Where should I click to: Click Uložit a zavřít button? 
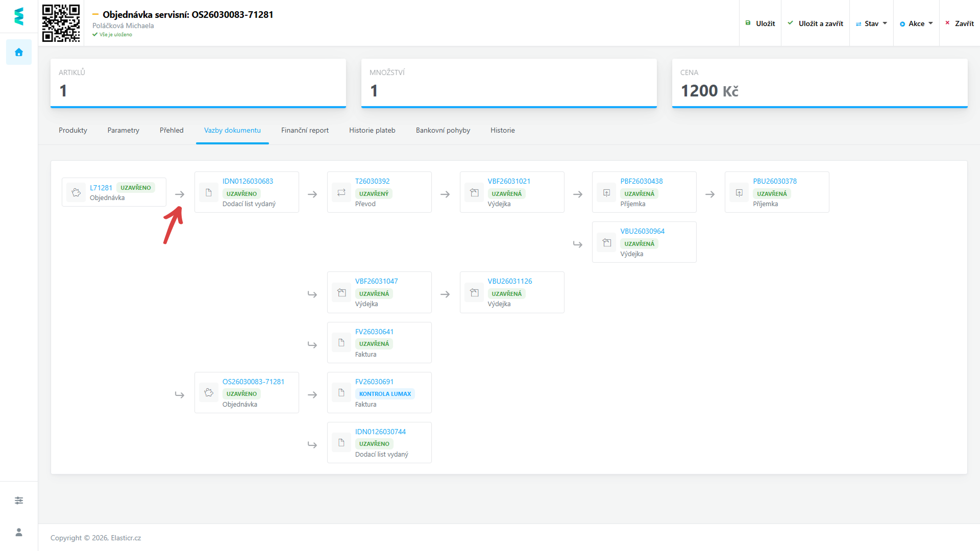click(x=815, y=23)
